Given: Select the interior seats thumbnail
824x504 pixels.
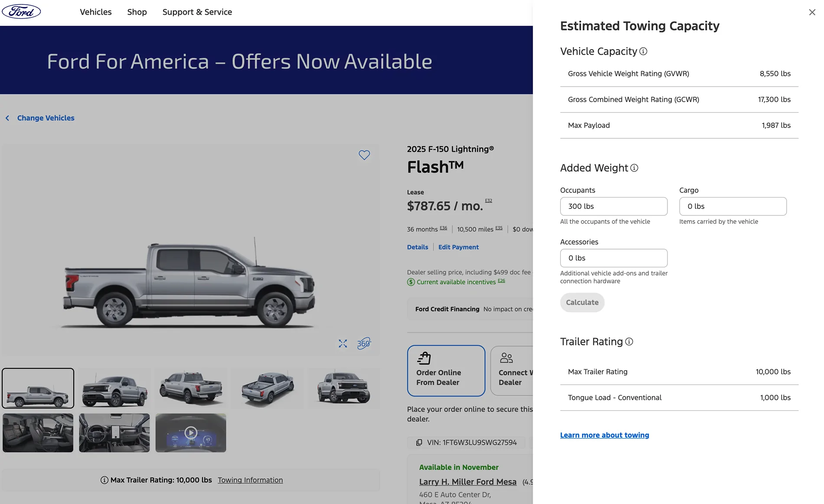Looking at the screenshot, I should click(38, 432).
